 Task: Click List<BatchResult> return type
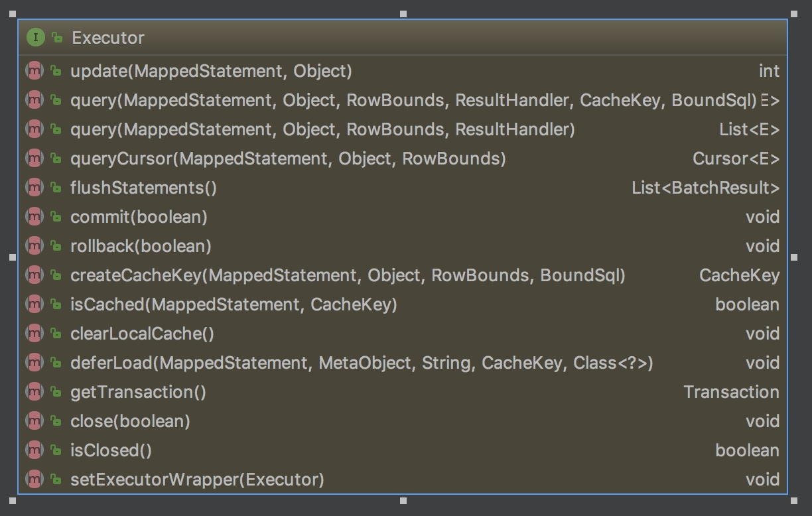point(706,188)
